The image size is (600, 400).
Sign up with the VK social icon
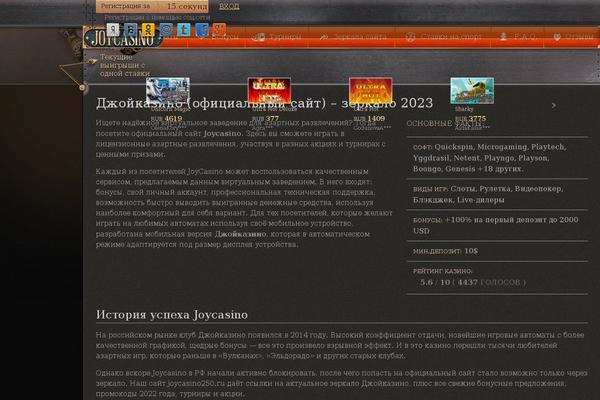[130, 29]
